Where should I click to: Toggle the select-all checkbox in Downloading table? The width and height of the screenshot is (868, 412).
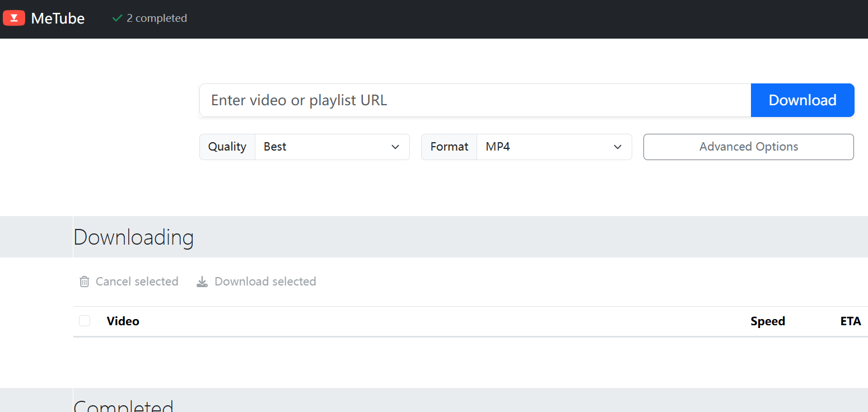tap(85, 321)
